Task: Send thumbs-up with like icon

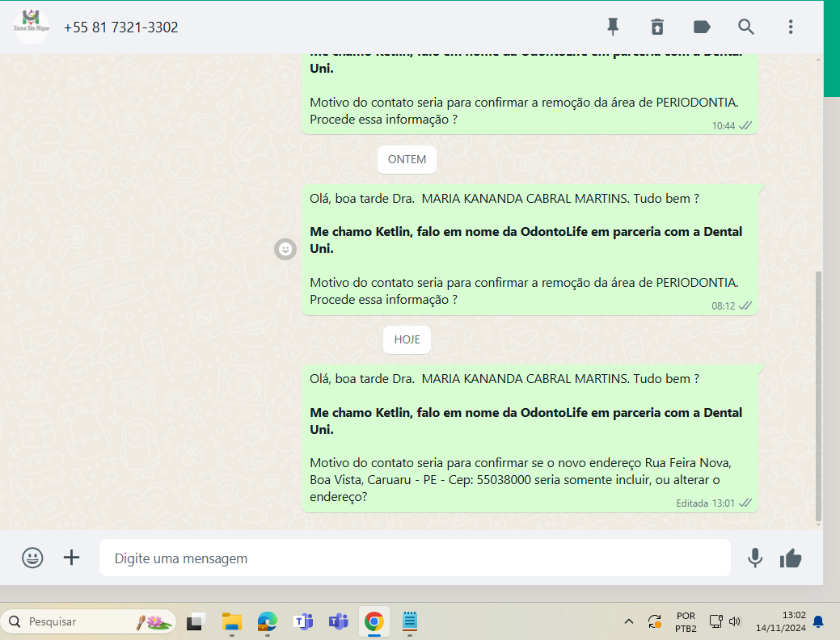Action: 791,558
